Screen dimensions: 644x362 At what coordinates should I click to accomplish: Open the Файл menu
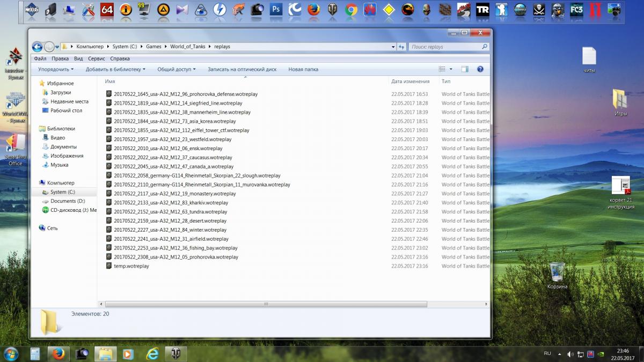pyautogui.click(x=40, y=58)
